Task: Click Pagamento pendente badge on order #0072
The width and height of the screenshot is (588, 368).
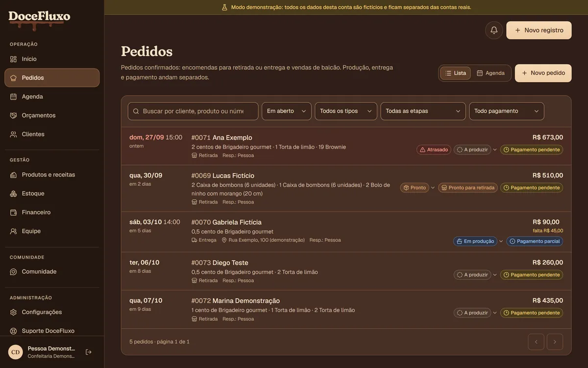Action: [532, 313]
